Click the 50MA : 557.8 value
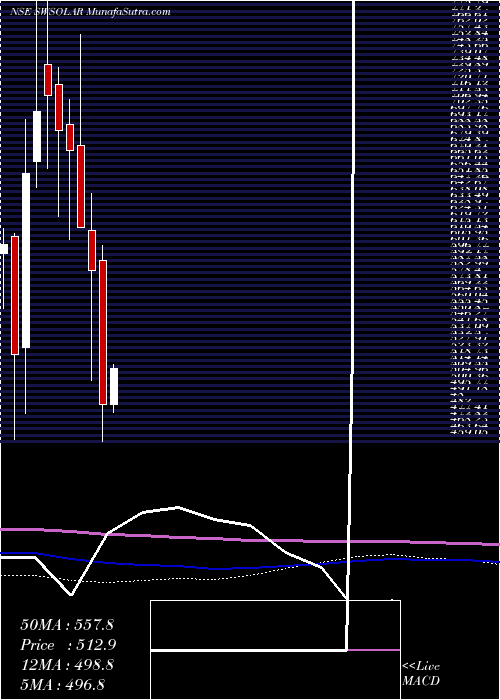Viewport: 500px width, 700px height. point(67,625)
